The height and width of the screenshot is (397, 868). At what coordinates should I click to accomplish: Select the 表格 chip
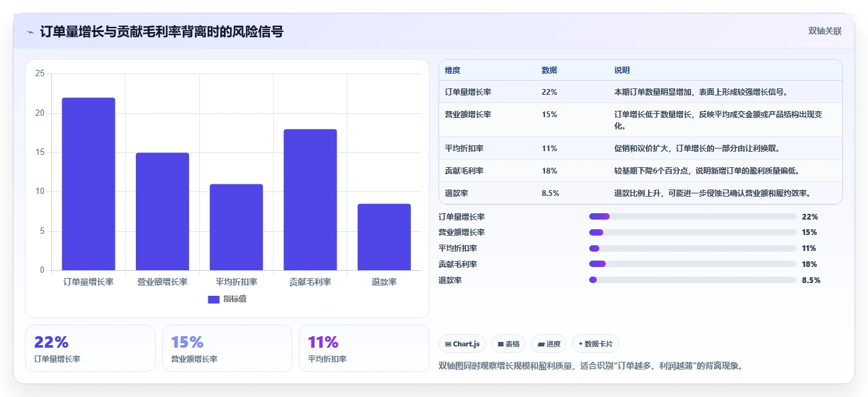pos(508,344)
